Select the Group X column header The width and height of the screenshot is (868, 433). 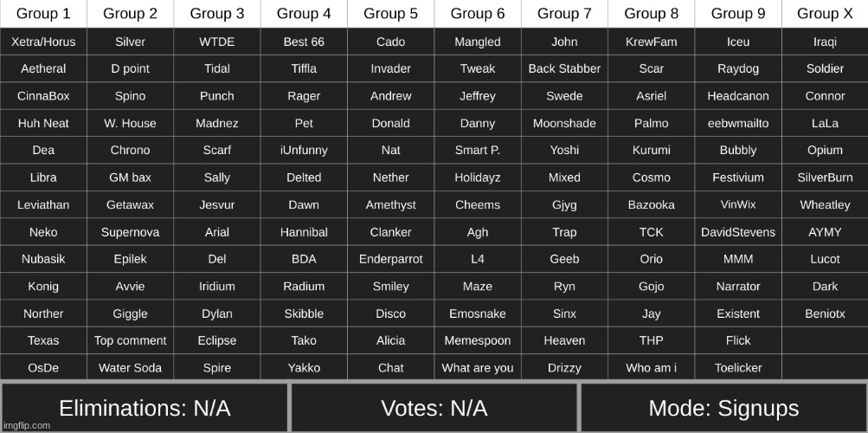click(x=824, y=14)
